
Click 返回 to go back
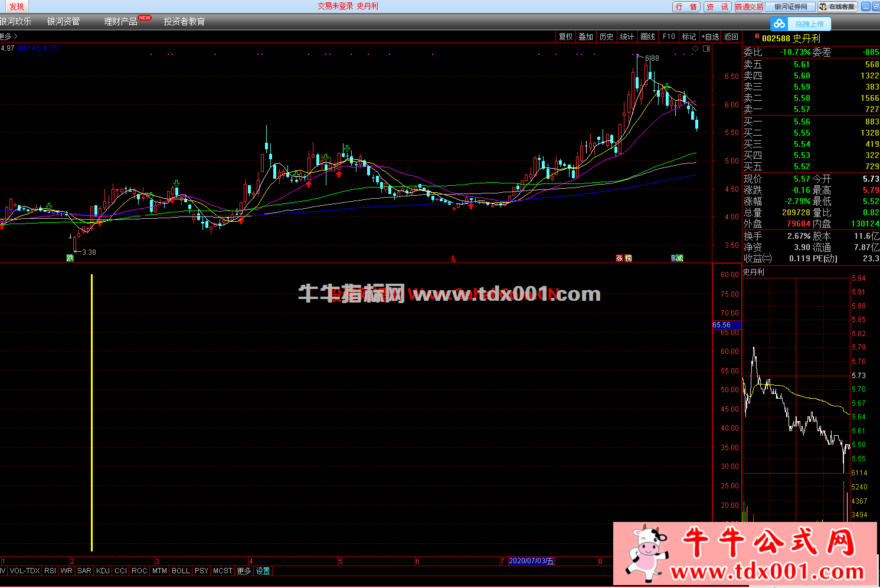tap(731, 37)
